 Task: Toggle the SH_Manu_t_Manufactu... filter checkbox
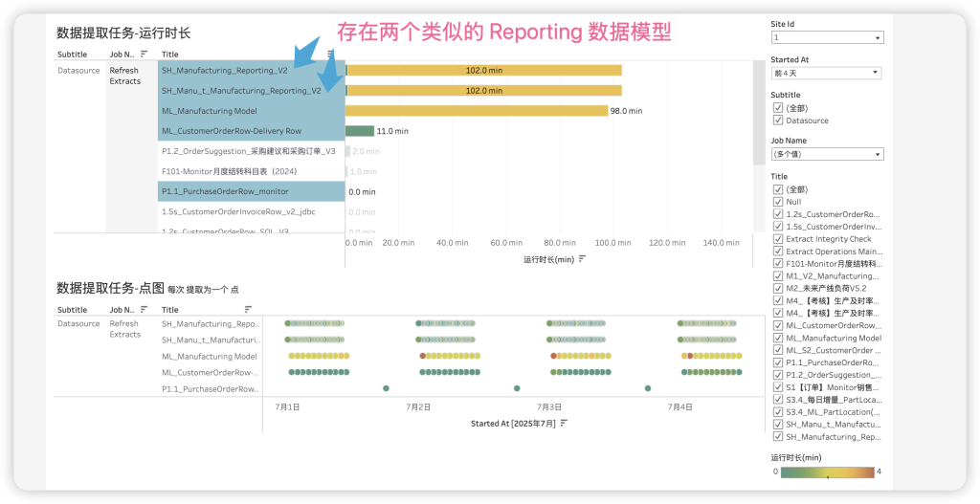[778, 425]
